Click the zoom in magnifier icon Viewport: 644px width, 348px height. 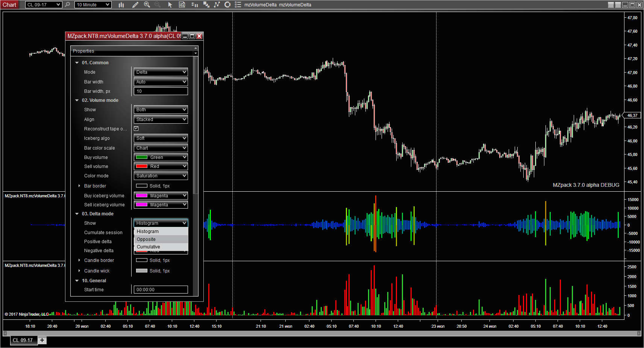click(x=147, y=5)
